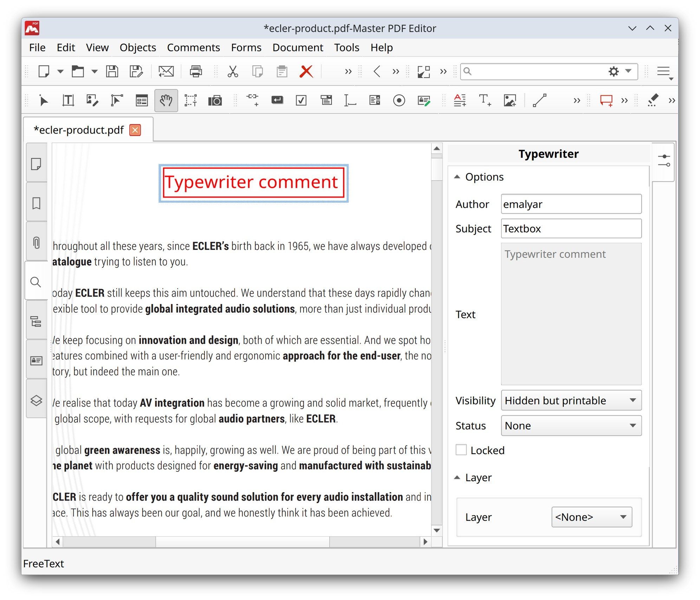
Task: Select the red Add Comment callout tool
Action: (x=606, y=101)
